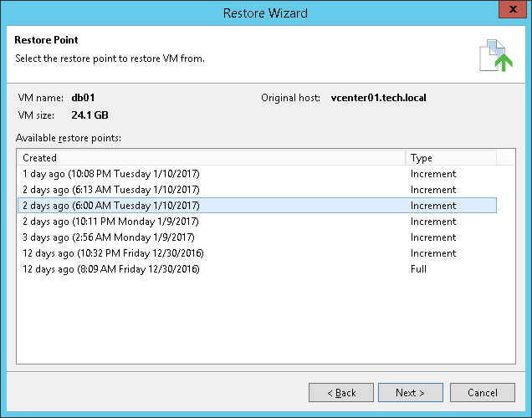Click the Full type restore point entry
Viewport: 532px width, 418px height.
point(418,269)
